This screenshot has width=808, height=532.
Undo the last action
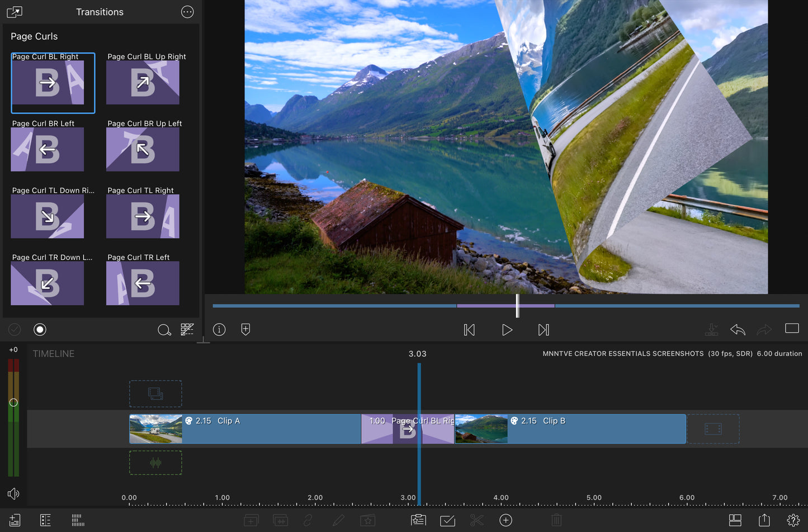(x=738, y=330)
